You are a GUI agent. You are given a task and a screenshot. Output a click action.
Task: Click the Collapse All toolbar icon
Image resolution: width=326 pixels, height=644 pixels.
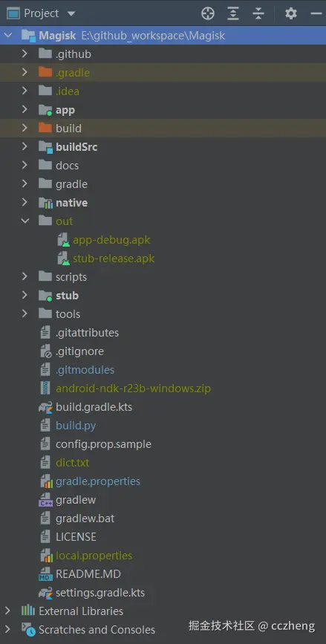[258, 13]
